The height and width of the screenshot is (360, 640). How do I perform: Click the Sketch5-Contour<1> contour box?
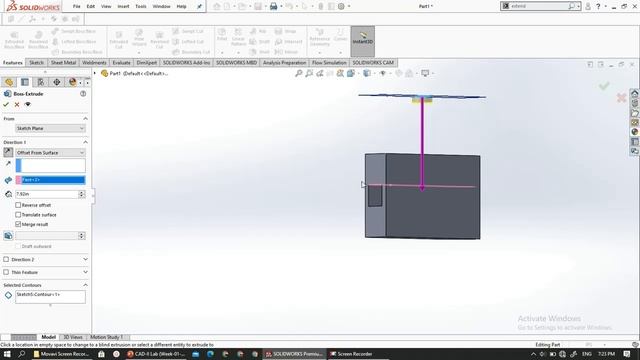pos(50,297)
